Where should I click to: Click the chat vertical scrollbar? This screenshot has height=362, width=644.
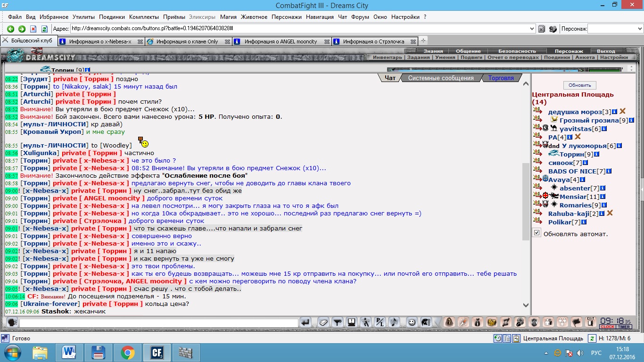[526, 203]
